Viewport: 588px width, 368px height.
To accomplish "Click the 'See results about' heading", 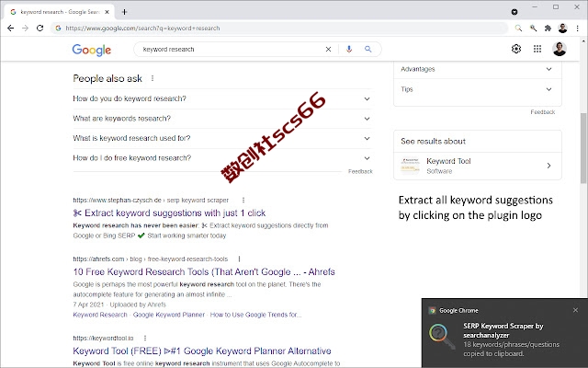I will tap(433, 141).
